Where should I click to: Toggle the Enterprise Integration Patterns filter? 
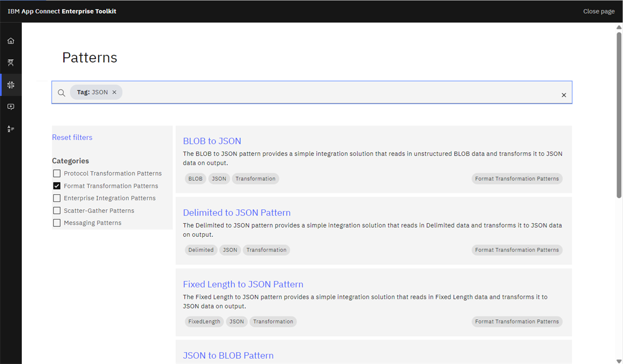57,198
